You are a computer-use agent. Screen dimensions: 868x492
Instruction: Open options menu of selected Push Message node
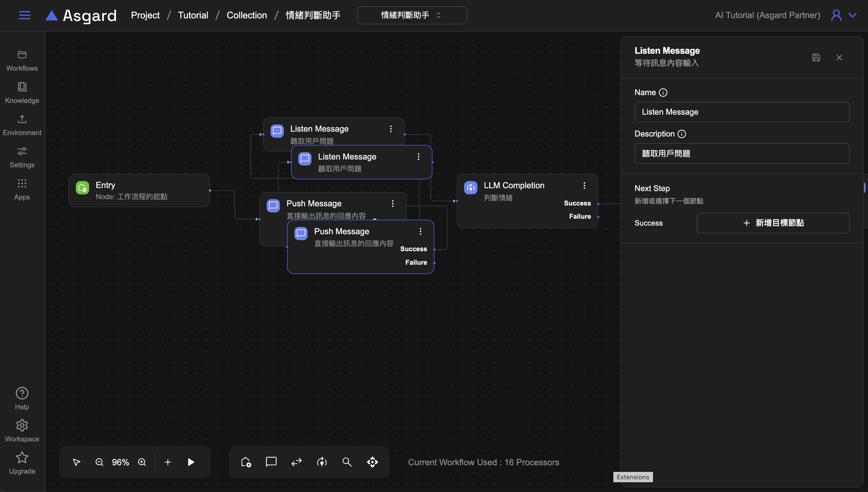coord(420,231)
